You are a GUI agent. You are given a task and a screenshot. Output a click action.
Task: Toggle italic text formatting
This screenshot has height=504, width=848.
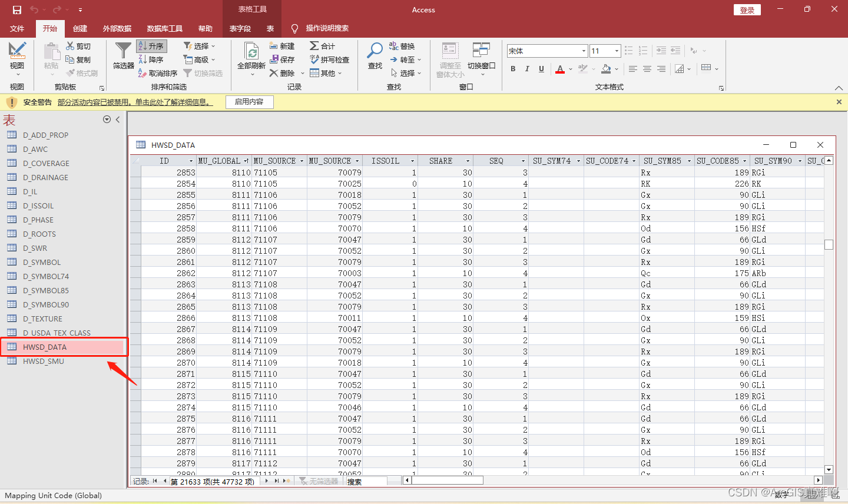point(527,69)
